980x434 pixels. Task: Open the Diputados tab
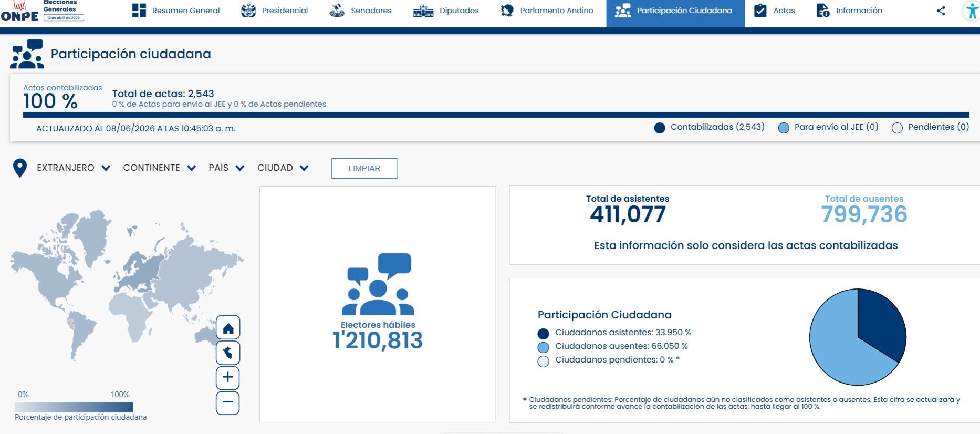(x=446, y=11)
